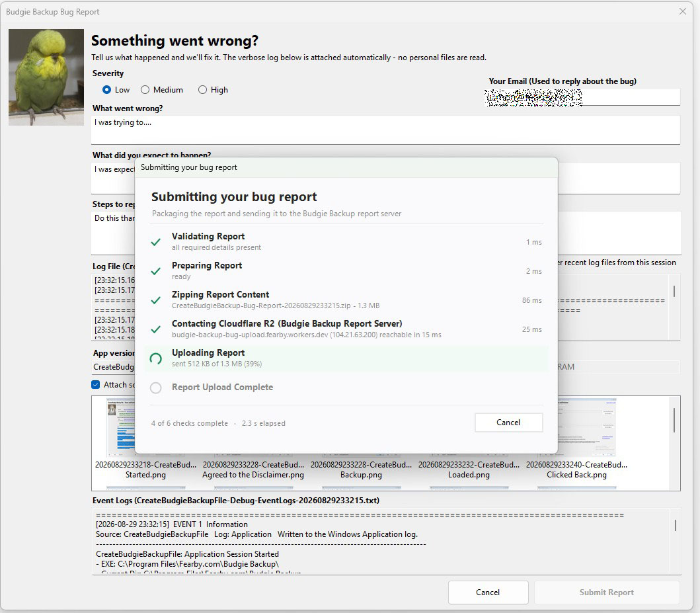Click the Submit Report button
Image resolution: width=700 pixels, height=613 pixels.
point(607,592)
